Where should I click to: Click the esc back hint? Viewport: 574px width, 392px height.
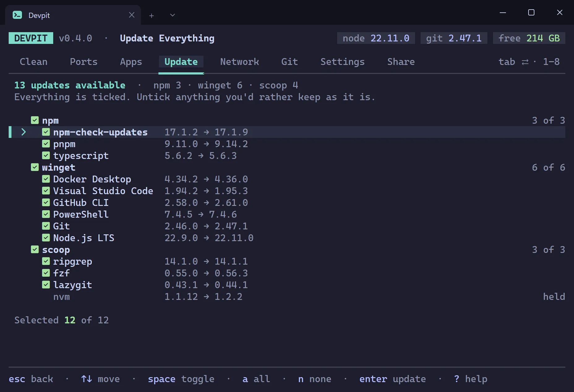31,379
